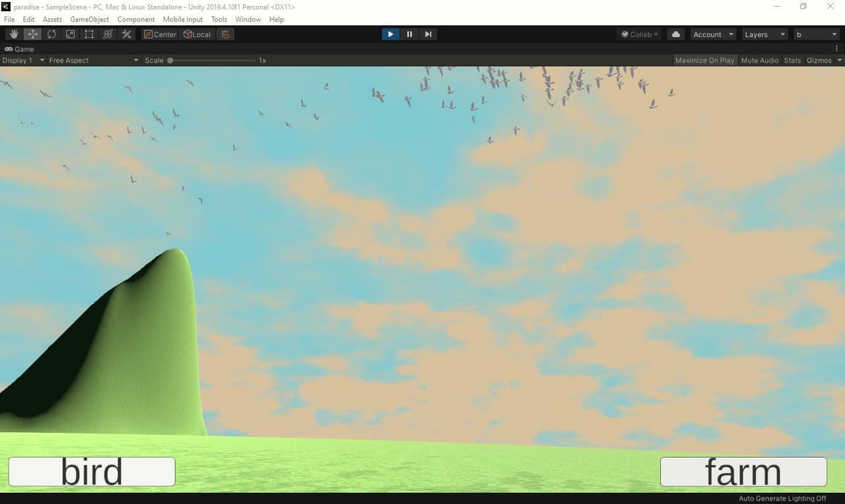Click the Scale slider handle
The height and width of the screenshot is (504, 845).
[170, 60]
